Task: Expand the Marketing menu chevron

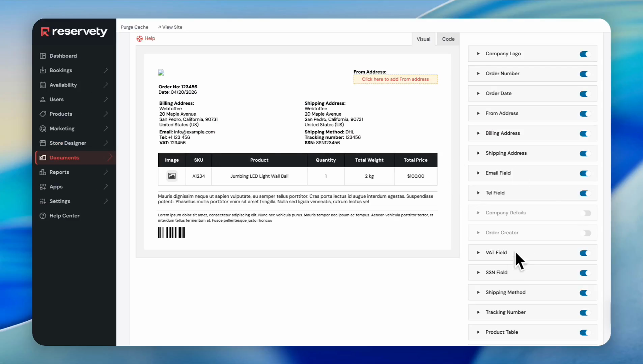Action: 106,128
